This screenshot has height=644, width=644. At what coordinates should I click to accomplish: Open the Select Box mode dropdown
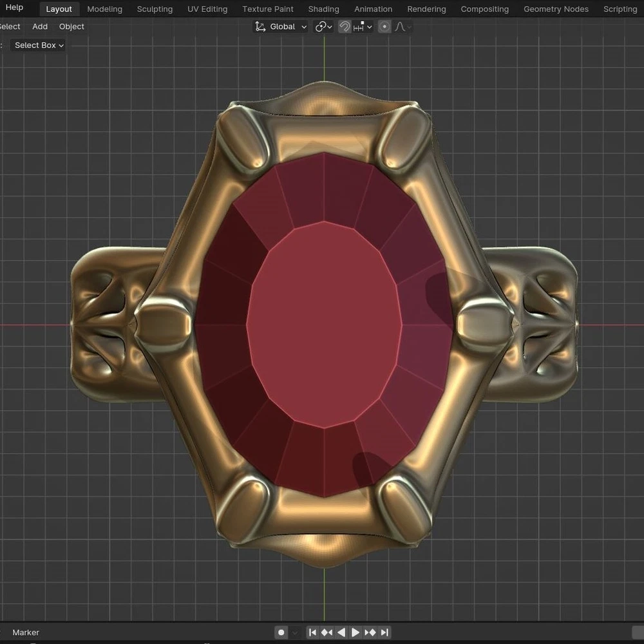(39, 45)
